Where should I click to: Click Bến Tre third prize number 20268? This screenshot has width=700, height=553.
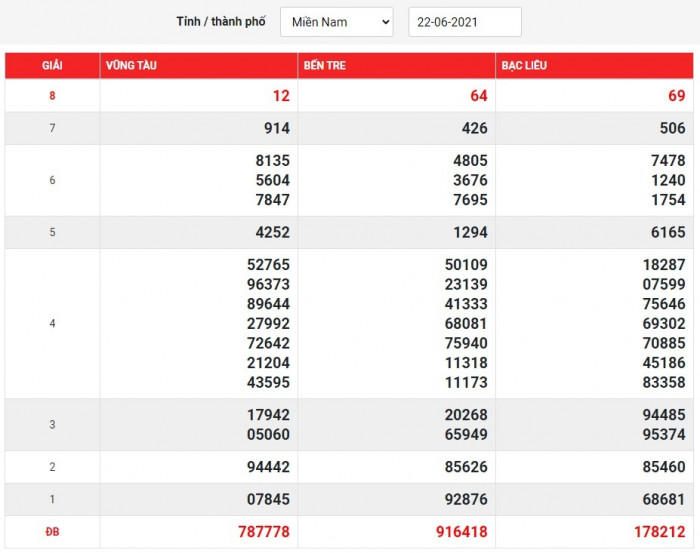click(x=464, y=415)
